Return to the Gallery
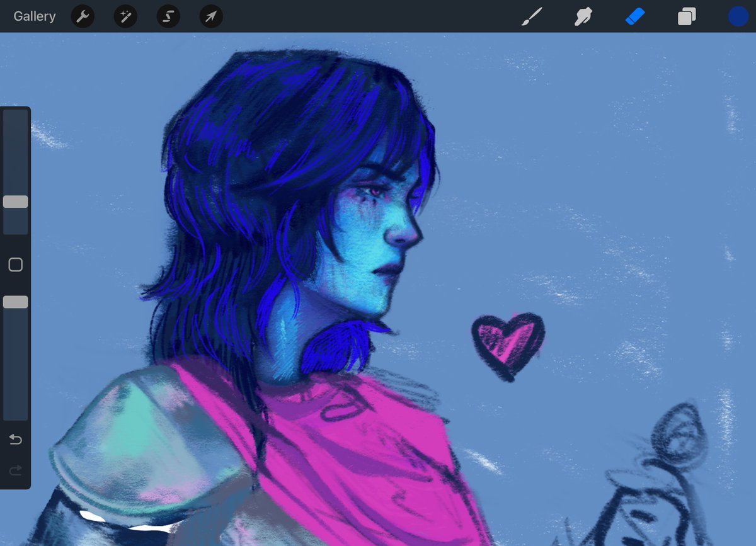The height and width of the screenshot is (546, 756). click(x=34, y=16)
